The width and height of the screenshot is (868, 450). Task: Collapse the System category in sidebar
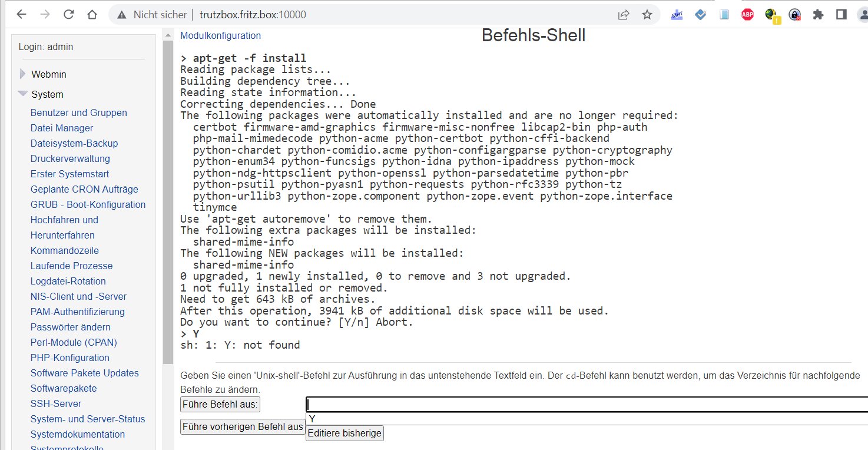pos(23,94)
